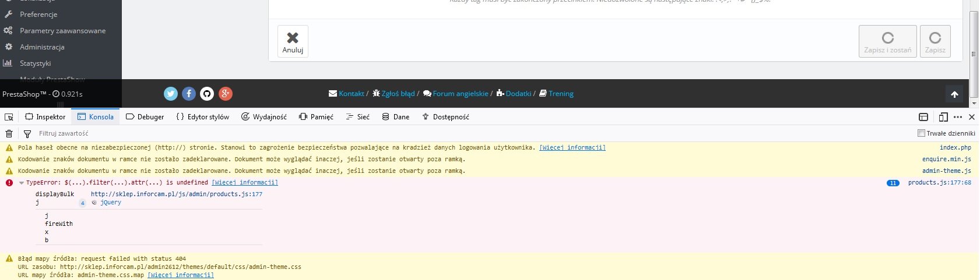980x280 pixels.
Task: Open the Trening footer link
Action: [x=556, y=93]
